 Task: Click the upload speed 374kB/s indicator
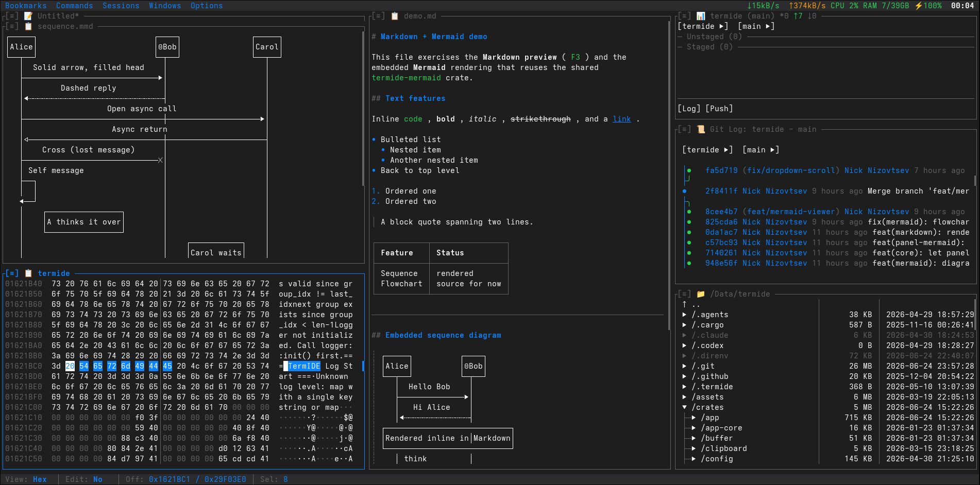pos(807,6)
